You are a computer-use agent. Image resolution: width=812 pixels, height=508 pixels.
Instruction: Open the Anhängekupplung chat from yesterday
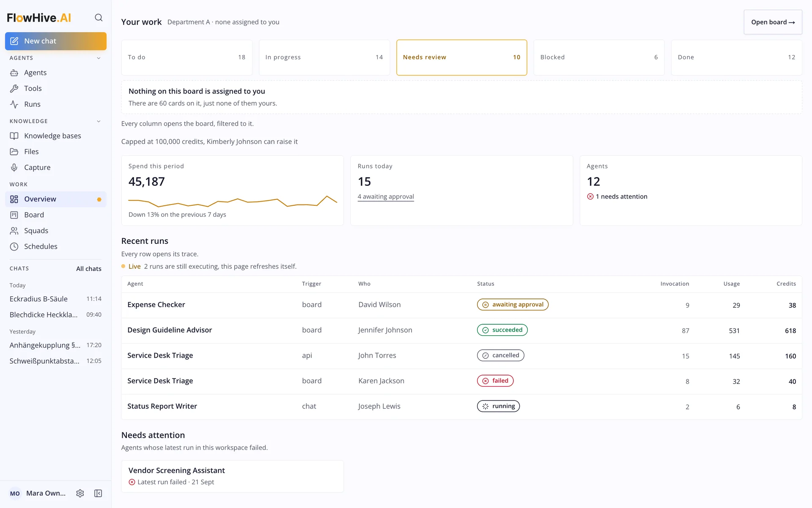[56, 345]
